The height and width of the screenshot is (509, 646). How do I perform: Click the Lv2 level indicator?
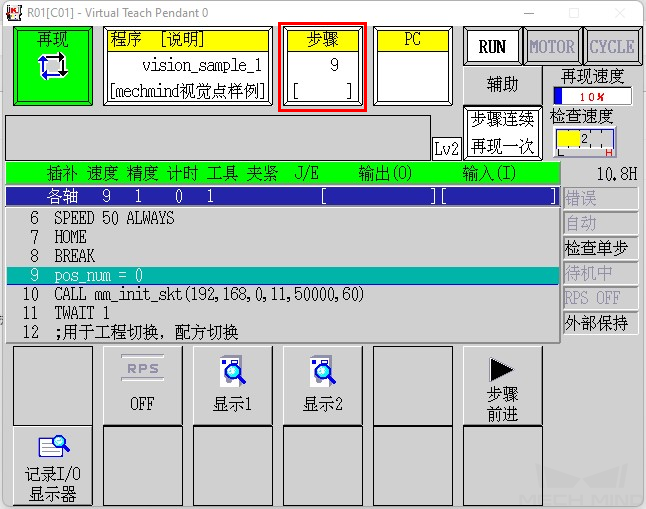pos(446,148)
